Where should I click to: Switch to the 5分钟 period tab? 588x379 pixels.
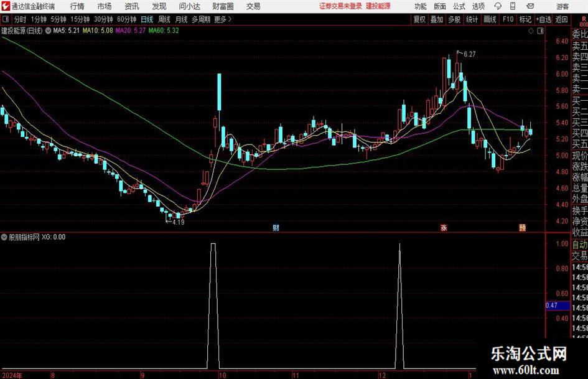pyautogui.click(x=58, y=19)
